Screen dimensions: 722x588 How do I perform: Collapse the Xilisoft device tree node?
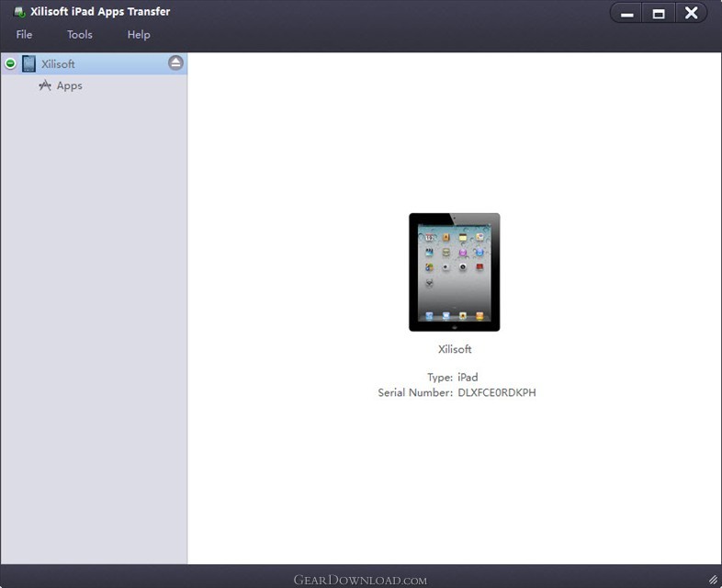[x=11, y=63]
